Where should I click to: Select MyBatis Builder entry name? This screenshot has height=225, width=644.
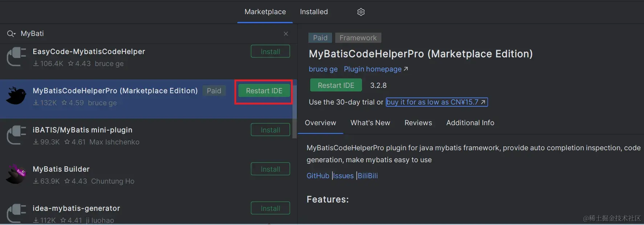(61, 169)
